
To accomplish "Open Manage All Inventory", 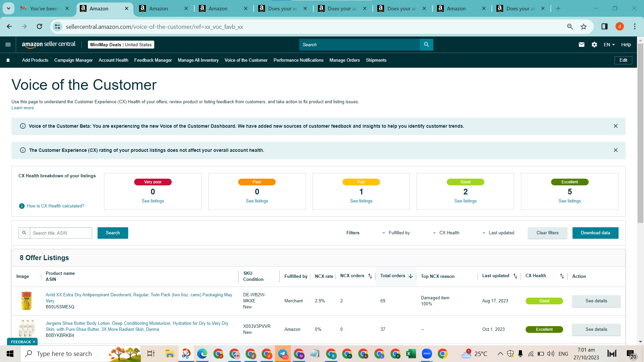I will (198, 60).
